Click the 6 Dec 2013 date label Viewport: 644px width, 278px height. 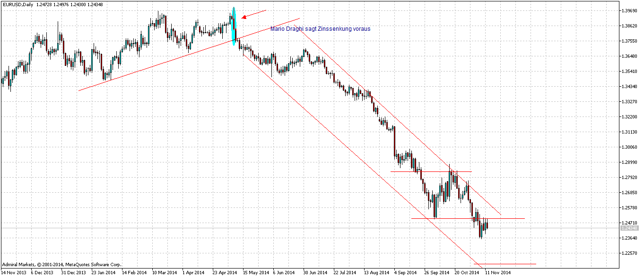[43, 273]
